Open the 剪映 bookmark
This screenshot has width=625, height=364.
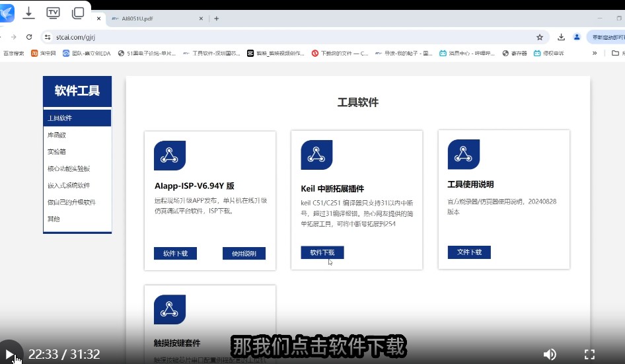pyautogui.click(x=276, y=53)
